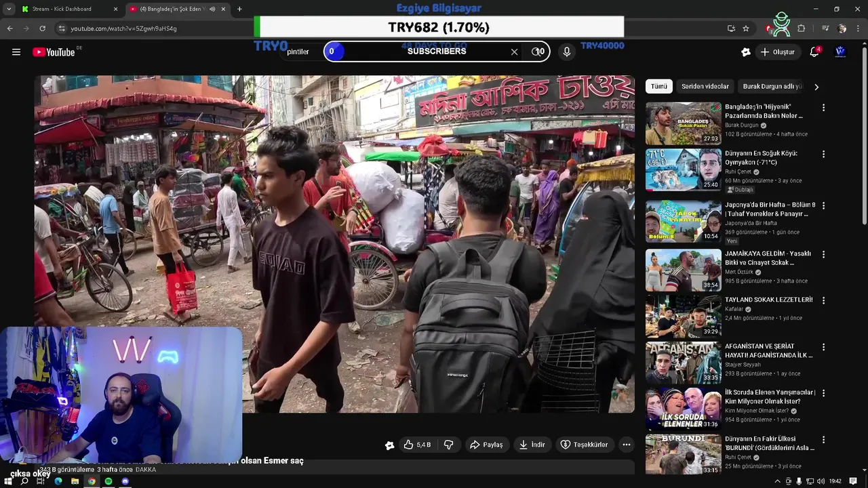Open Task View on taskbar
The height and width of the screenshot is (488, 868).
pyautogui.click(x=41, y=481)
